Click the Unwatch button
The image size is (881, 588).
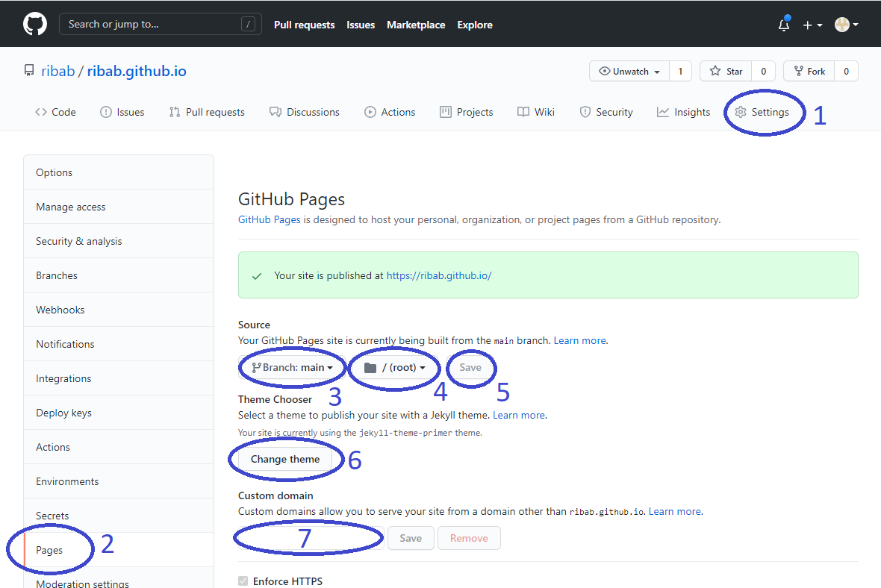pyautogui.click(x=629, y=72)
